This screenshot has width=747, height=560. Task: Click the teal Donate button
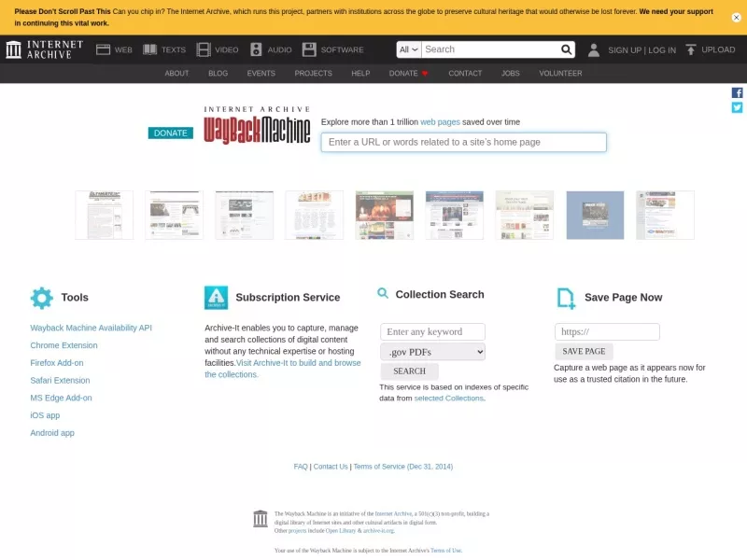click(x=171, y=133)
